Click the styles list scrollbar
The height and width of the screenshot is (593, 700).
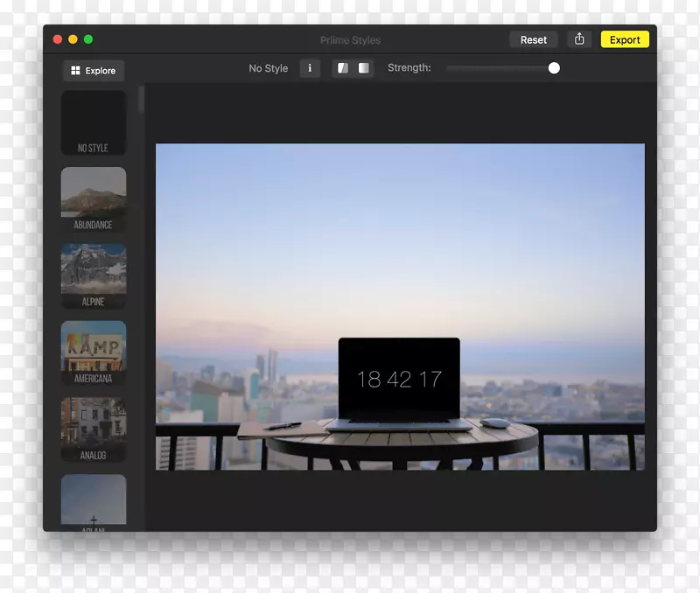(x=142, y=100)
